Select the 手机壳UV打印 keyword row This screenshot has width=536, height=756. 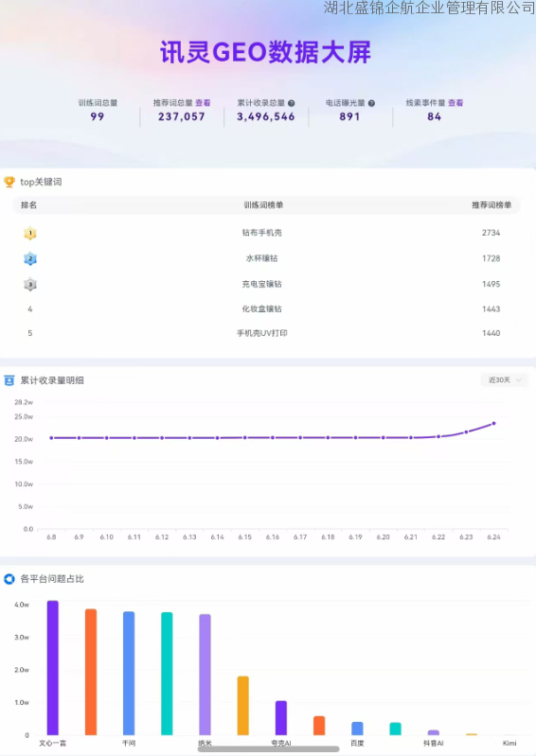click(266, 333)
